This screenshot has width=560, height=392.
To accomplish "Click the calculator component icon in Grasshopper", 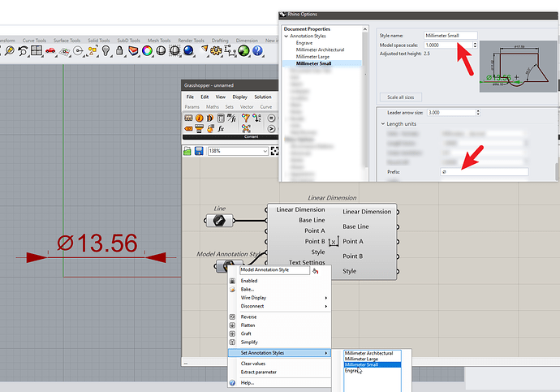I will 221,118.
